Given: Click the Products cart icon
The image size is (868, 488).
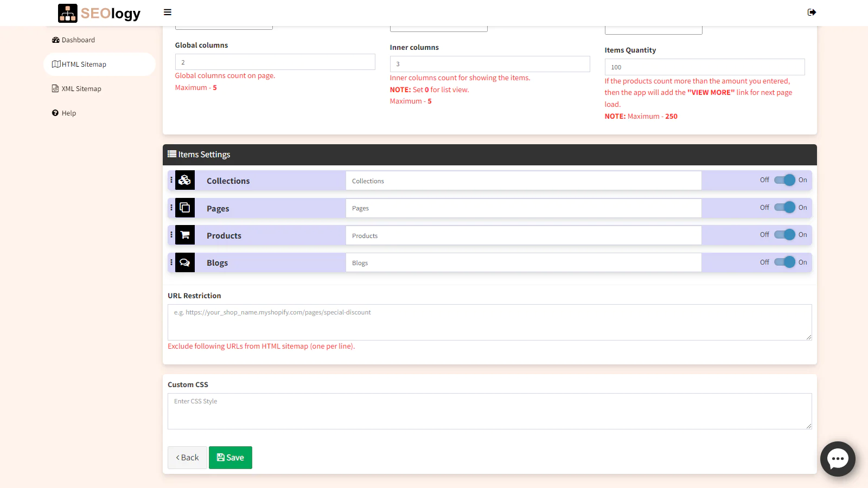Looking at the screenshot, I should point(185,235).
